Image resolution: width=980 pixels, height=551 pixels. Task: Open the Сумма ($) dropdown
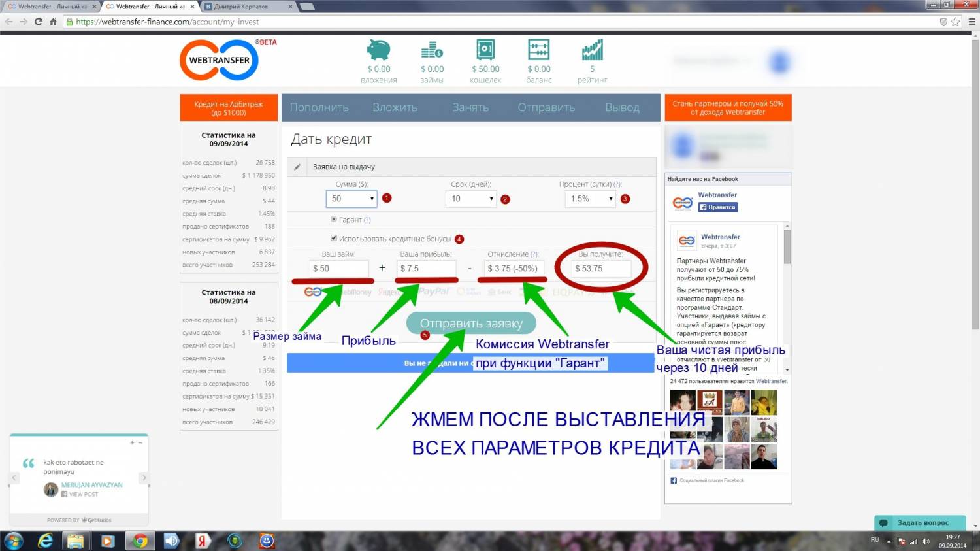pos(351,199)
